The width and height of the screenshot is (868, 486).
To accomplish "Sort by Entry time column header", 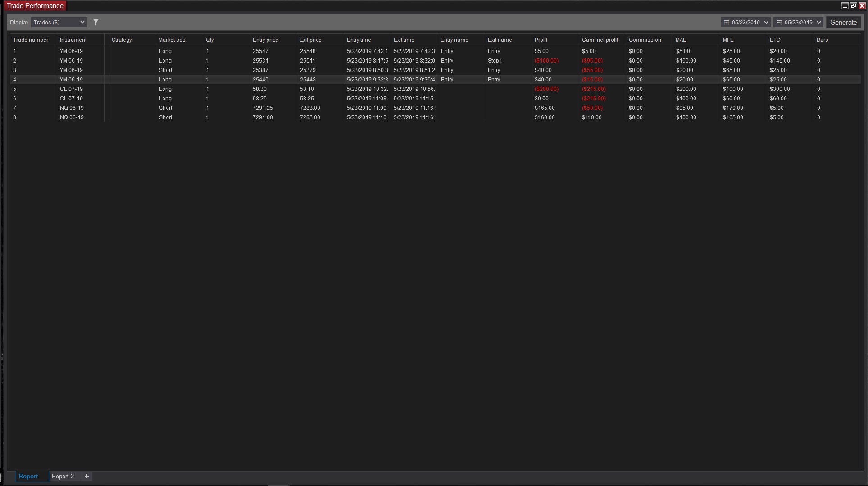I will pyautogui.click(x=367, y=40).
